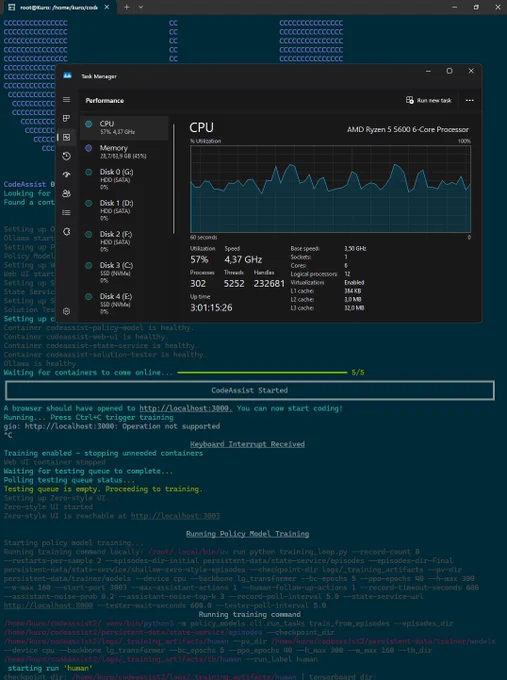Restore down the terminal window
This screenshot has height=680, width=507.
point(476,7)
